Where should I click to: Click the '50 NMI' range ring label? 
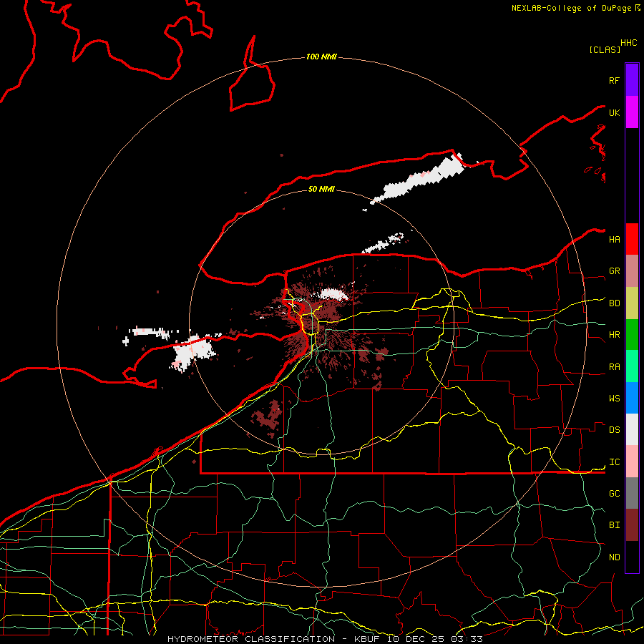click(x=321, y=189)
